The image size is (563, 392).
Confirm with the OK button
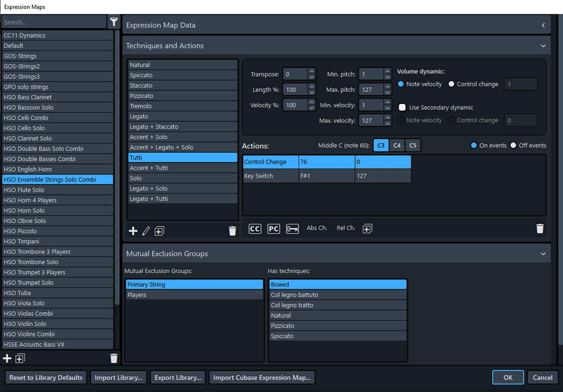pos(508,377)
